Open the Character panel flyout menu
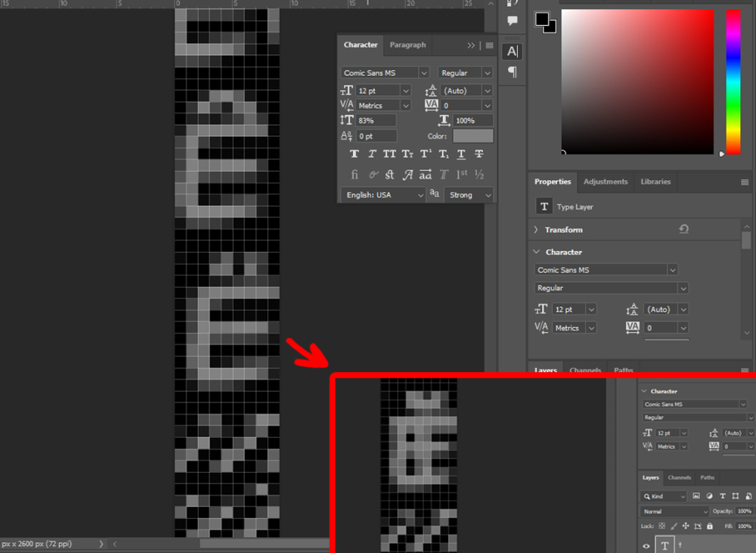Image resolution: width=756 pixels, height=553 pixels. click(489, 45)
